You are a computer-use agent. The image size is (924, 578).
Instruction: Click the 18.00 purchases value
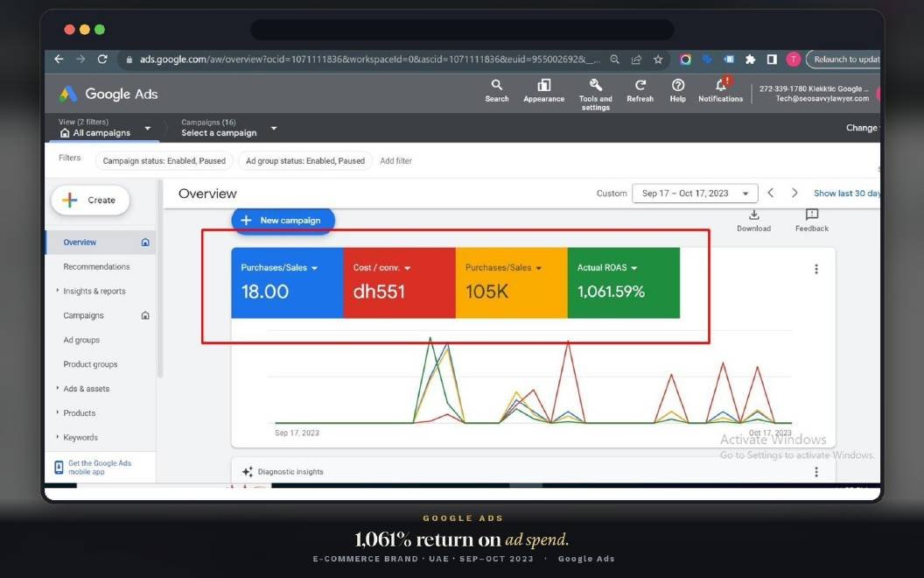pos(264,292)
